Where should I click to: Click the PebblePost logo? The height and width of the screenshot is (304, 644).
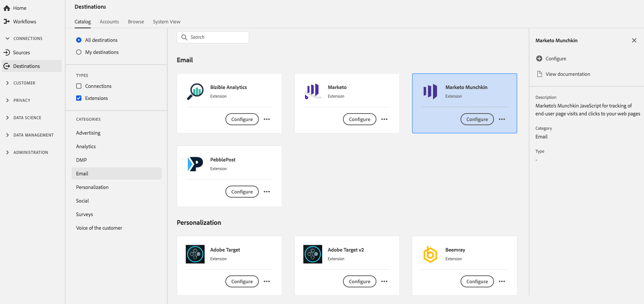[x=195, y=164]
